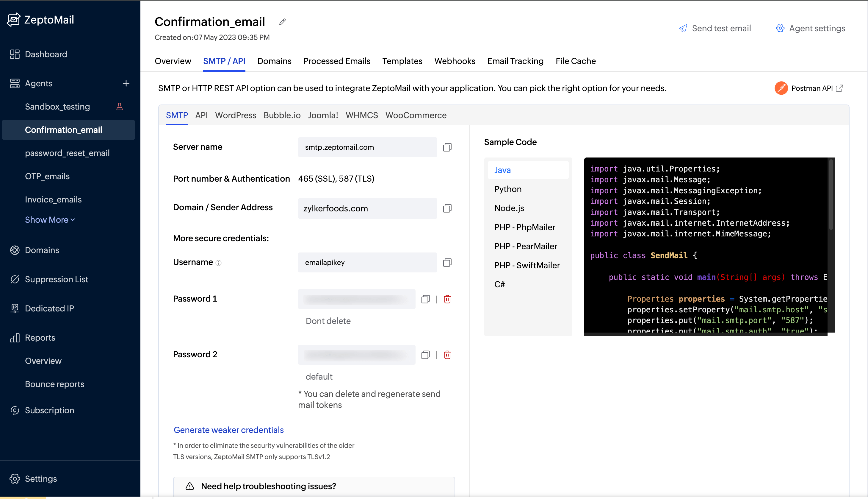
Task: Switch to the Templates tab
Action: pyautogui.click(x=402, y=61)
